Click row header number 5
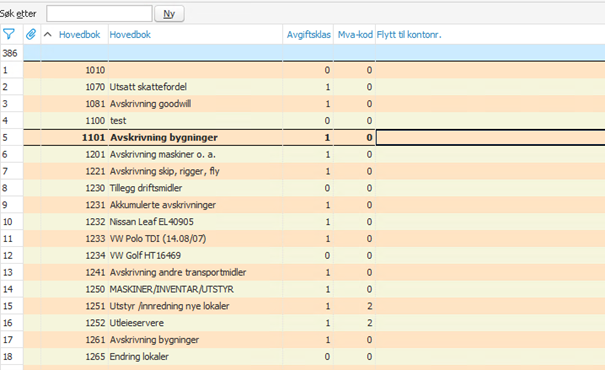Viewport: 605px width, 370px height. pos(5,138)
